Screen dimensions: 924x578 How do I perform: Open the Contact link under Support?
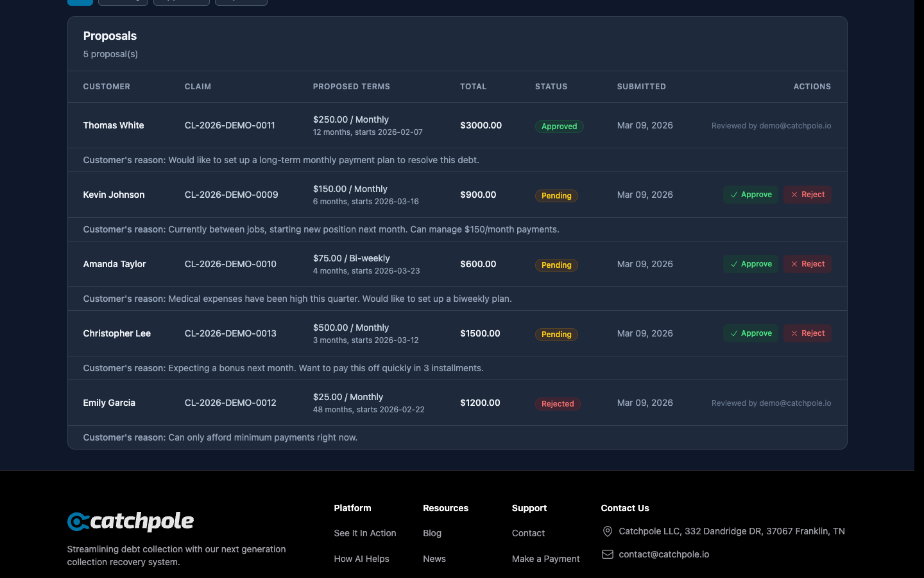click(x=528, y=533)
